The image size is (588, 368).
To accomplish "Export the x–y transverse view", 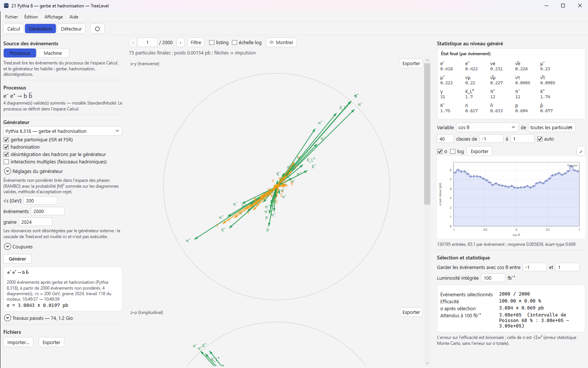I will 411,63.
